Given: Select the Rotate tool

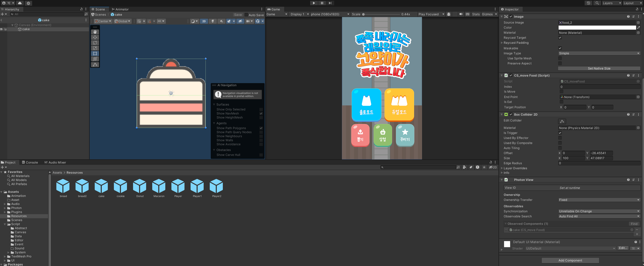Looking at the screenshot, I should (x=95, y=43).
